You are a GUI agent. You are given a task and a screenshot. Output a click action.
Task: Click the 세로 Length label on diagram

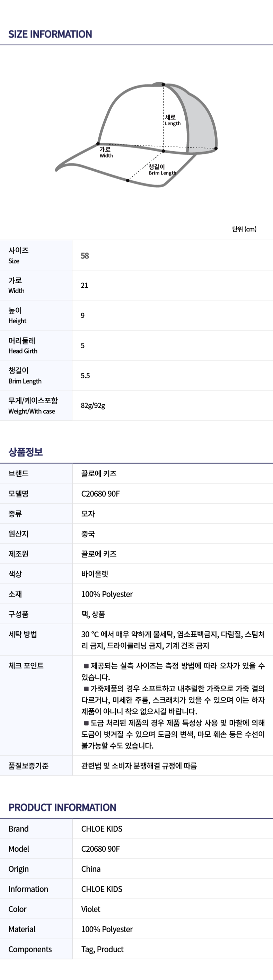coord(173,120)
